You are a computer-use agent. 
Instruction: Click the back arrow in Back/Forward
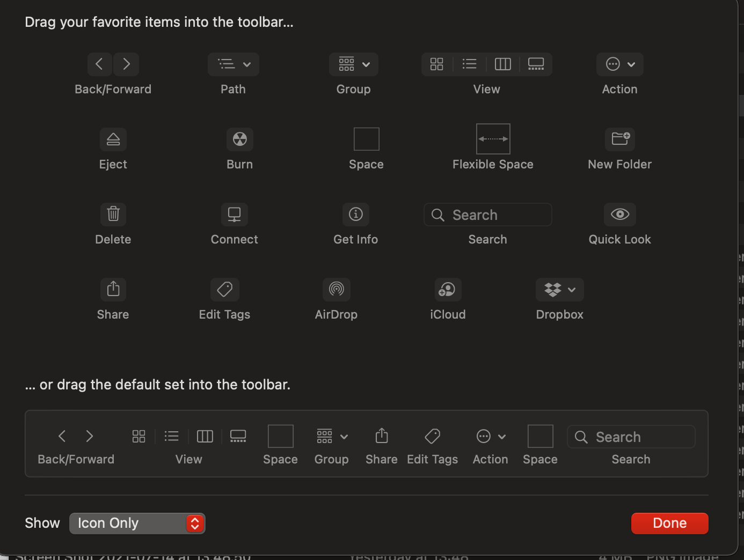tap(99, 64)
